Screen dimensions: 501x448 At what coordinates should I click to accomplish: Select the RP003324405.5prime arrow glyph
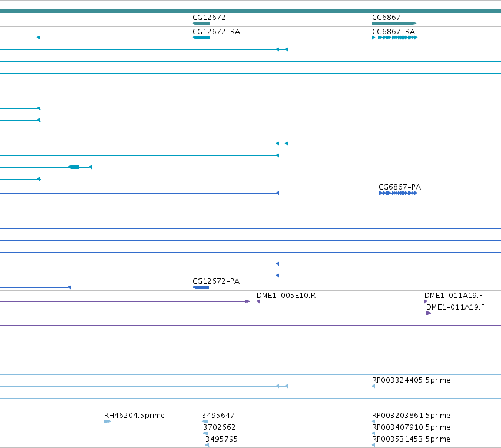(373, 386)
